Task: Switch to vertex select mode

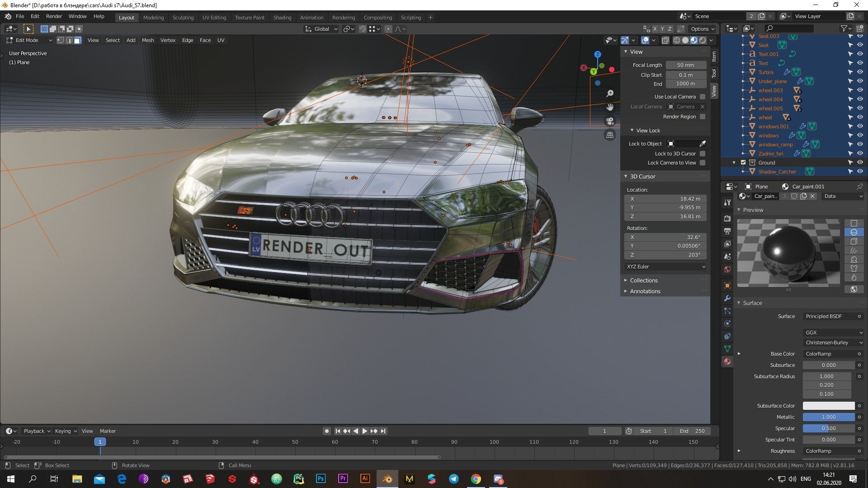Action: [x=61, y=40]
